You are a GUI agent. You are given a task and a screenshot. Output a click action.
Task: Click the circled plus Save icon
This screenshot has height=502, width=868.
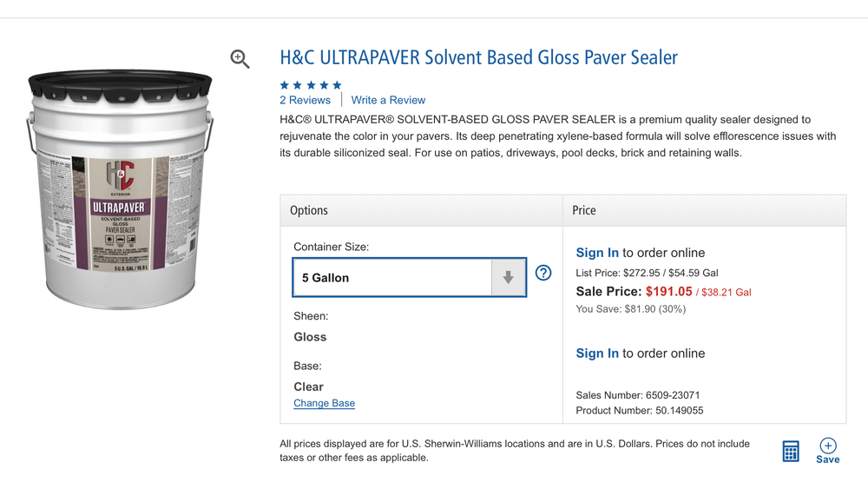point(828,445)
